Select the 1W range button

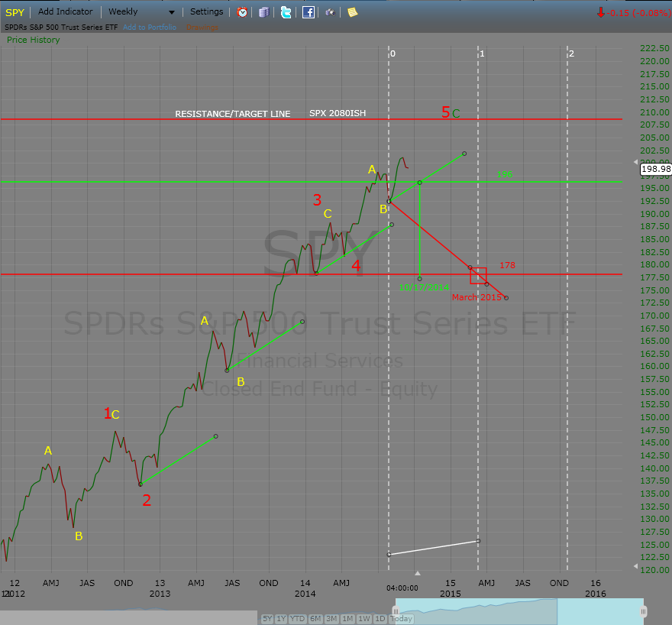363,619
